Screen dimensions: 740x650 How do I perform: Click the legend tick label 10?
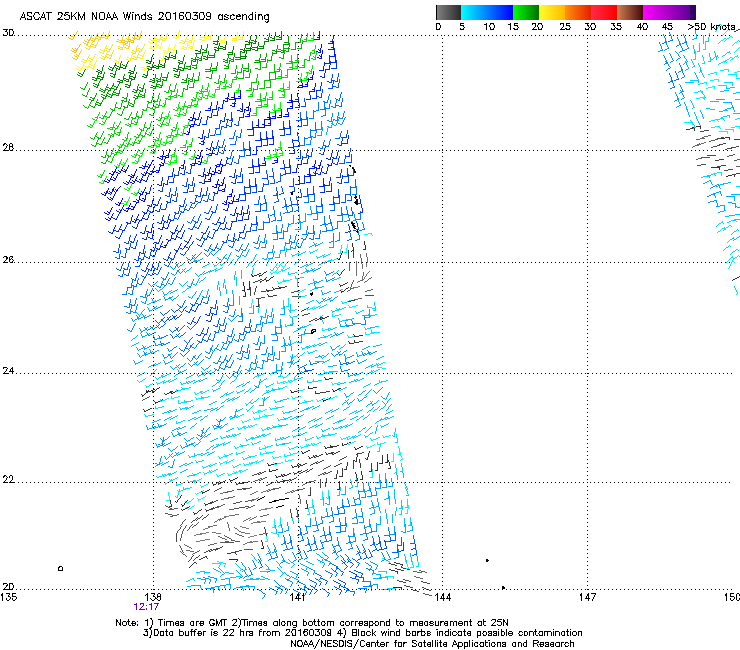pyautogui.click(x=489, y=27)
